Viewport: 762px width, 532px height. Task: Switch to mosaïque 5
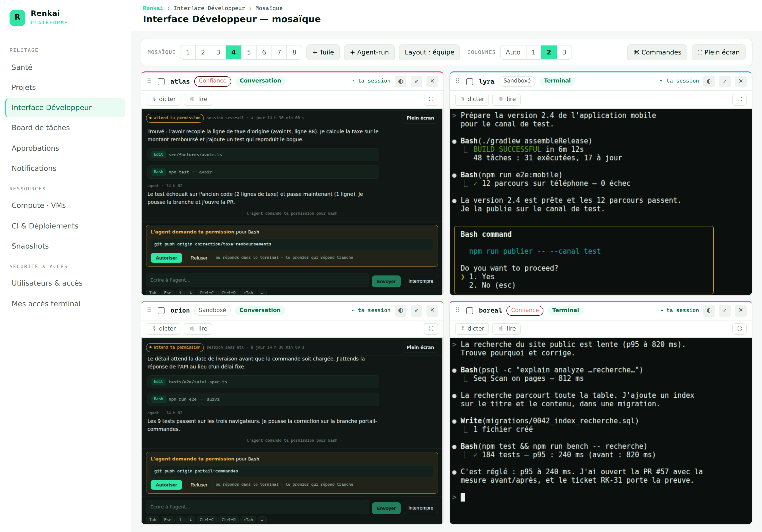pos(249,52)
